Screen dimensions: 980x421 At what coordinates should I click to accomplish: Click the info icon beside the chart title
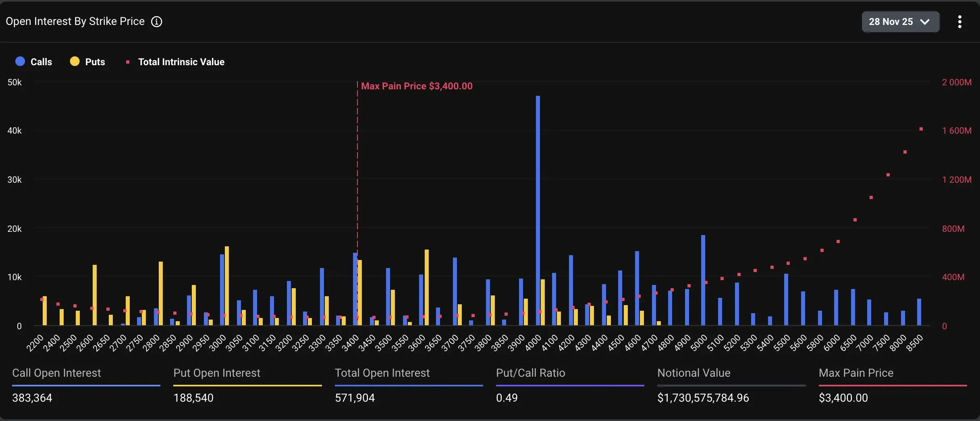(x=156, y=22)
